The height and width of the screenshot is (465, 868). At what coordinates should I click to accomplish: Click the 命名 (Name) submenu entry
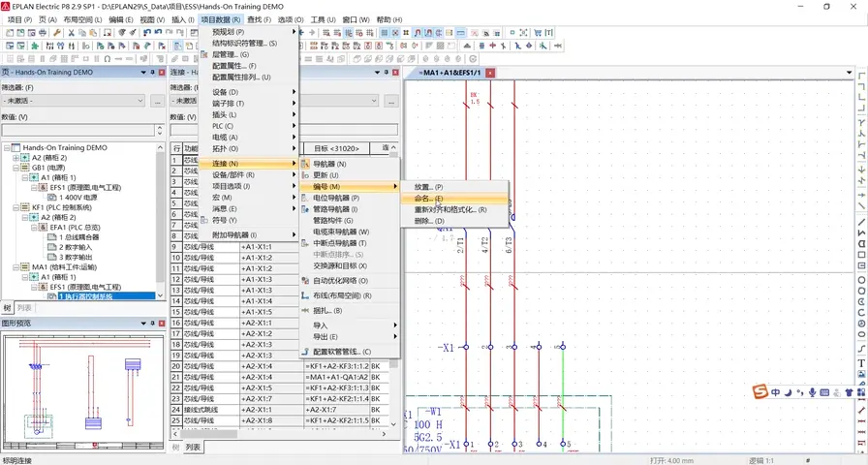tap(428, 198)
